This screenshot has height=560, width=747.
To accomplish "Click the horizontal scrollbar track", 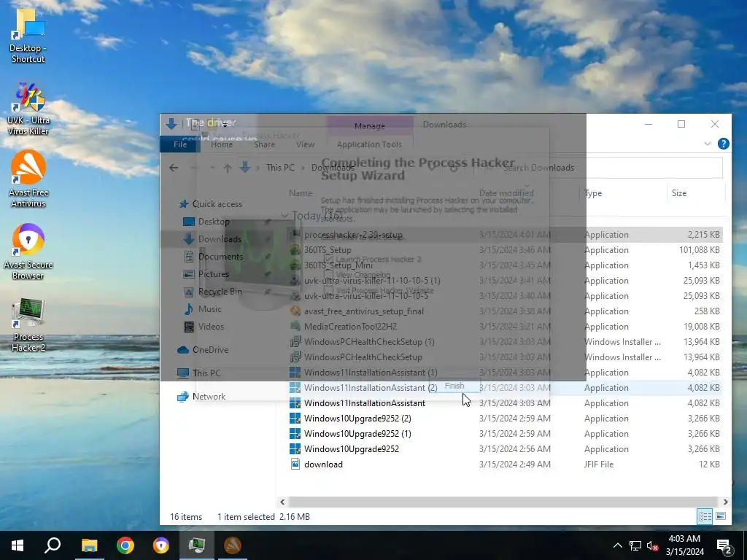I will [x=502, y=502].
